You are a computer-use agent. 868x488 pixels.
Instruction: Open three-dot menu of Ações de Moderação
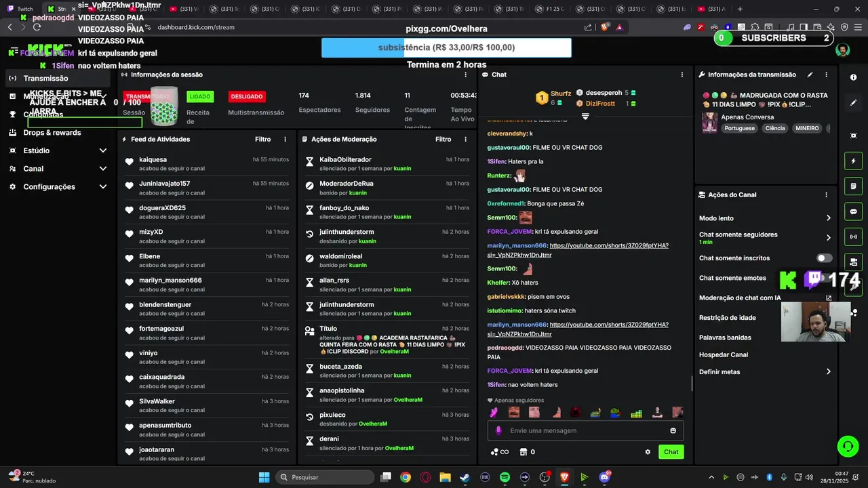465,139
